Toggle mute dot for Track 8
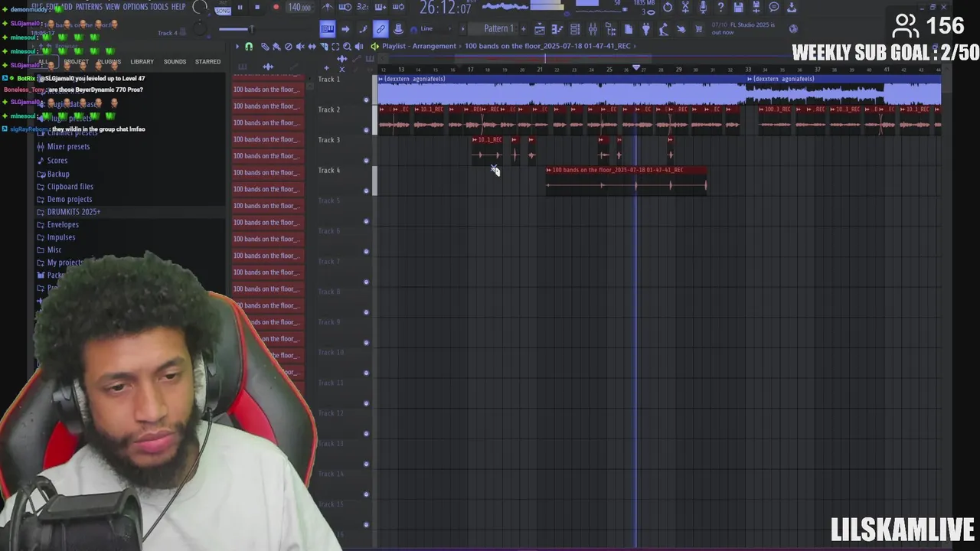 366,312
